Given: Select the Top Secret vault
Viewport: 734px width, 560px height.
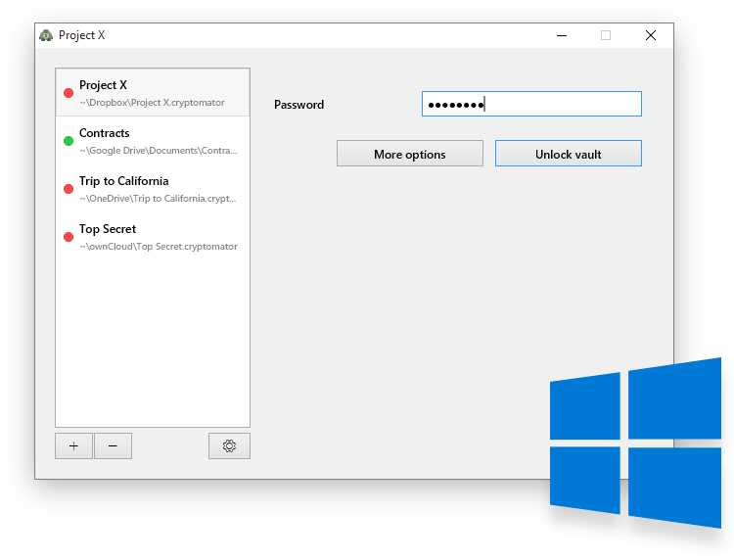Looking at the screenshot, I should coord(153,237).
